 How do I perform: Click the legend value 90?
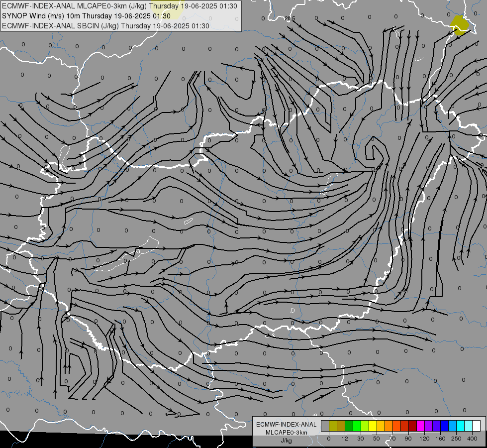click(408, 439)
